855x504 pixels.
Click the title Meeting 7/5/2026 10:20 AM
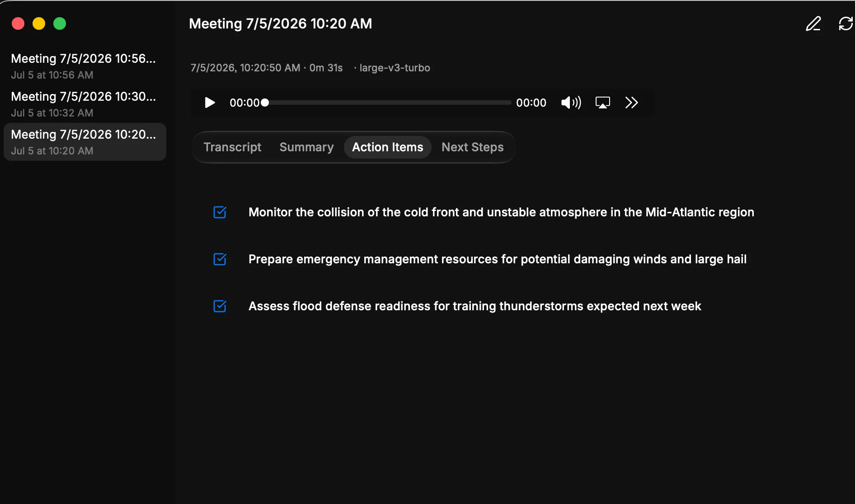point(281,23)
